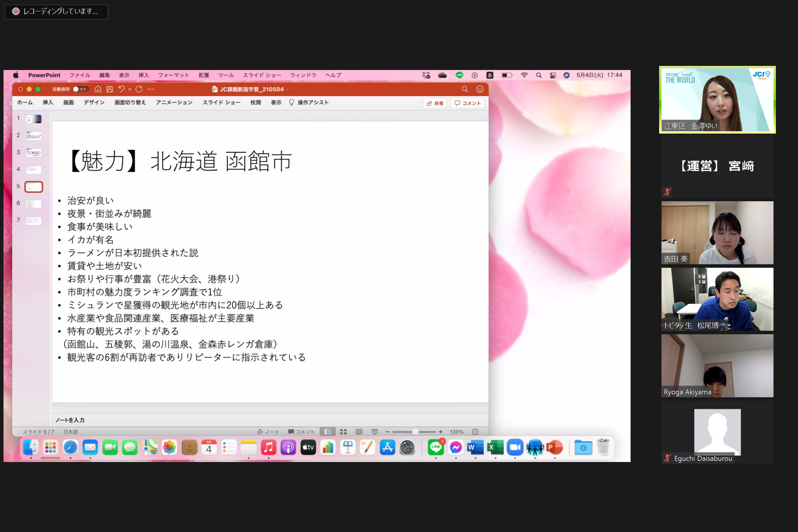The height and width of the screenshot is (532, 798).
Task: Start slideshow from status bar icon
Action: [374, 432]
